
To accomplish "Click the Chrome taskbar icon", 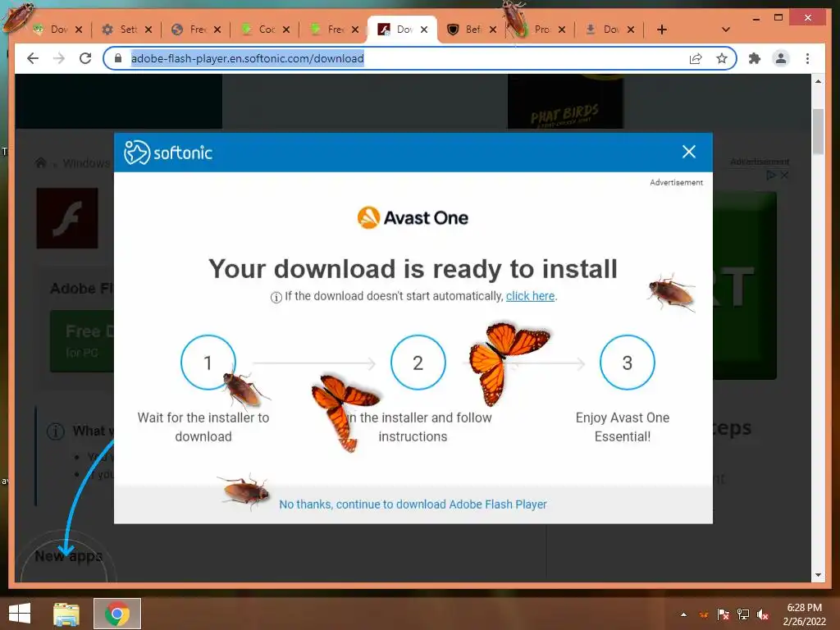I will (x=117, y=614).
